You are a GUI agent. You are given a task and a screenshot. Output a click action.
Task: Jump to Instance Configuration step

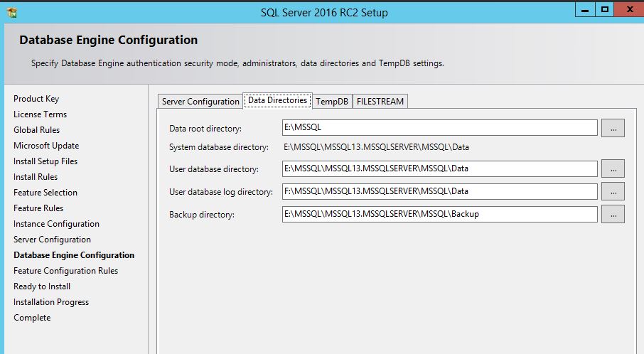click(x=56, y=224)
